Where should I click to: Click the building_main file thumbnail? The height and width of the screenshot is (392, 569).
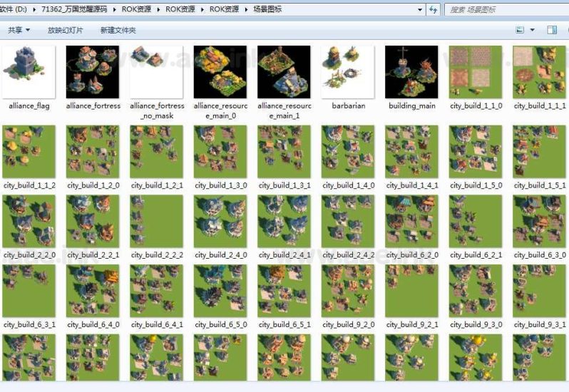tap(411, 72)
